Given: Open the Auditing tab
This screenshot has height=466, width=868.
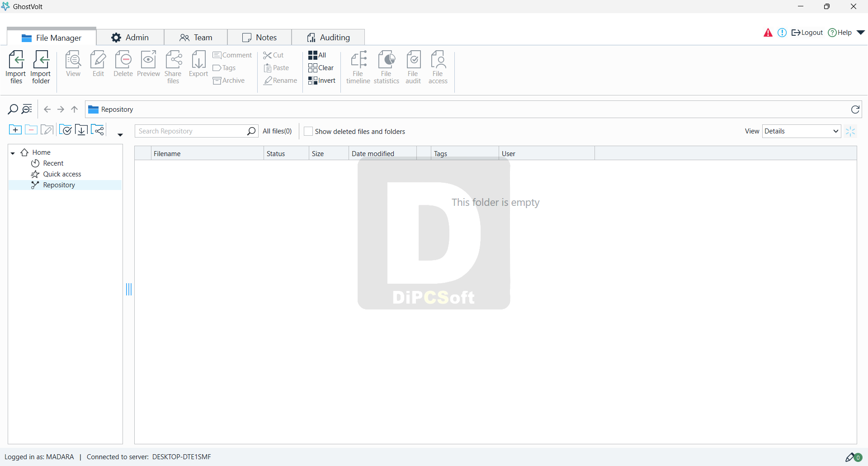Looking at the screenshot, I should tap(328, 38).
